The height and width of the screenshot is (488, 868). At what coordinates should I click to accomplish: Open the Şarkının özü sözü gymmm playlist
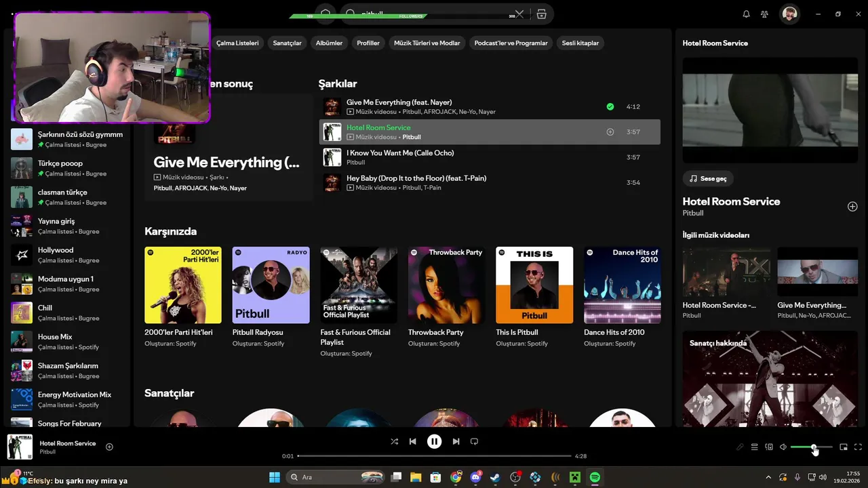point(67,139)
